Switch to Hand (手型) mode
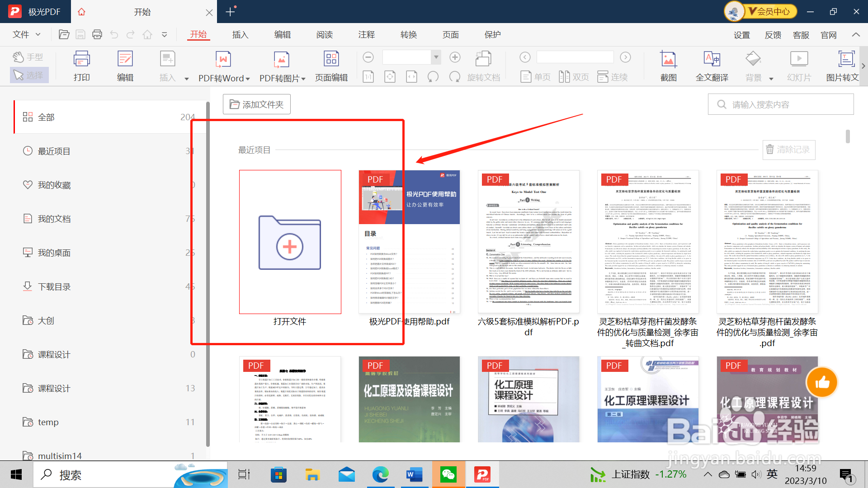Image resolution: width=868 pixels, height=488 pixels. [29, 57]
